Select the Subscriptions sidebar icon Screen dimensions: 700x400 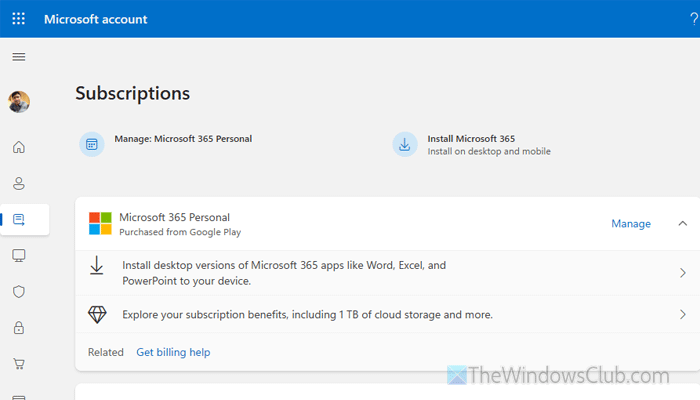[19, 220]
